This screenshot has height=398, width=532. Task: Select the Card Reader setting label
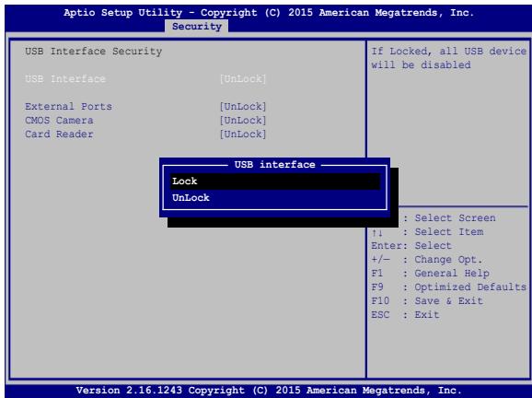click(59, 134)
